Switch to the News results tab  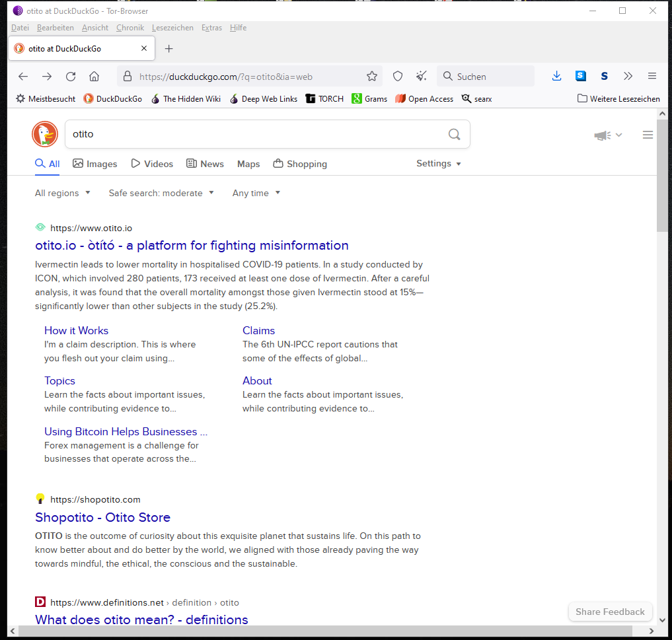pos(205,164)
